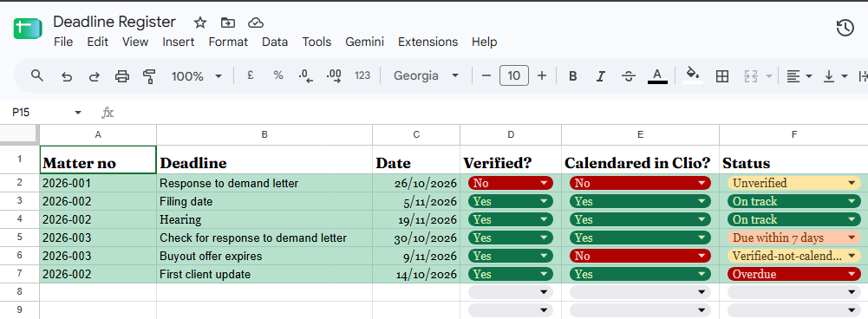Open text colour picker
Viewport: 868px width, 319px height.
[657, 76]
